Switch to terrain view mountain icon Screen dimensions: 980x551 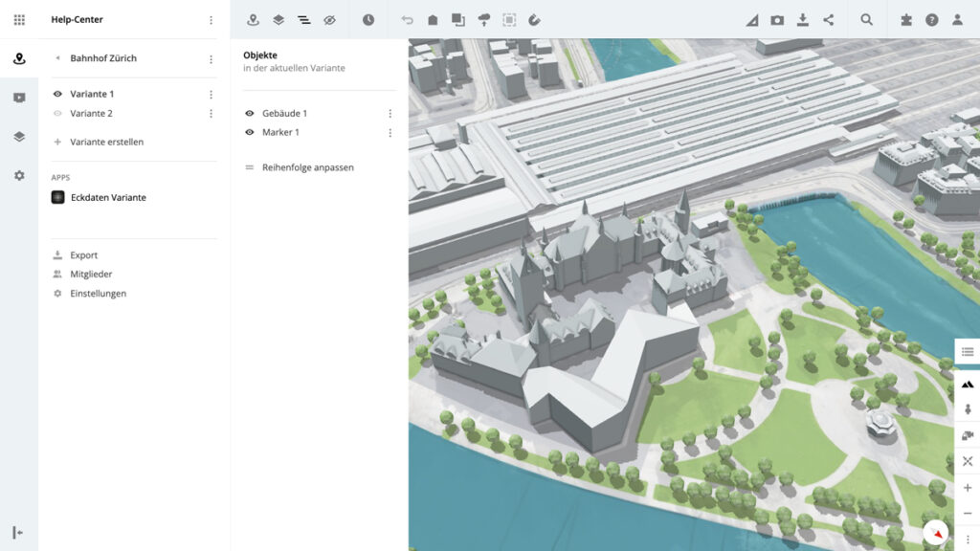[968, 384]
